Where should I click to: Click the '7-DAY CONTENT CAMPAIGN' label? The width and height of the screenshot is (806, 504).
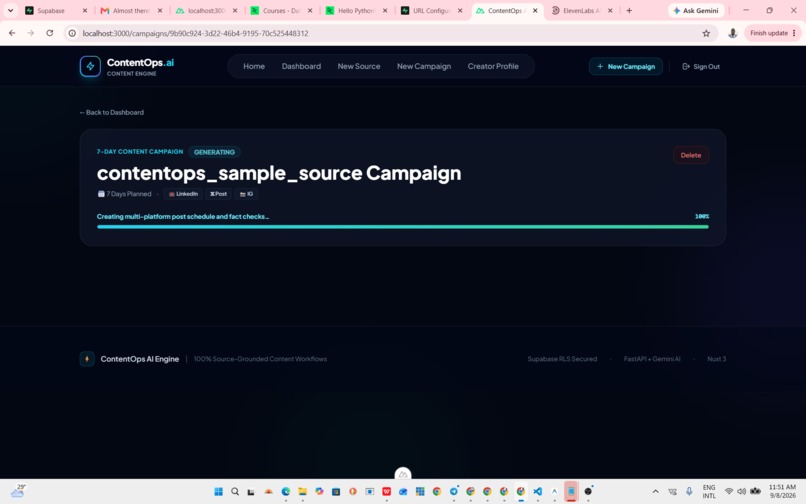click(x=140, y=152)
